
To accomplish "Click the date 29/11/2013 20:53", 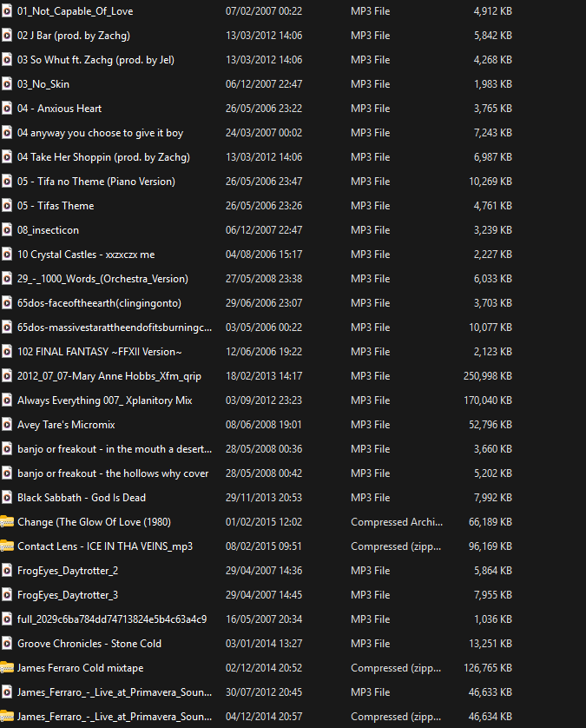I will 264,497.
